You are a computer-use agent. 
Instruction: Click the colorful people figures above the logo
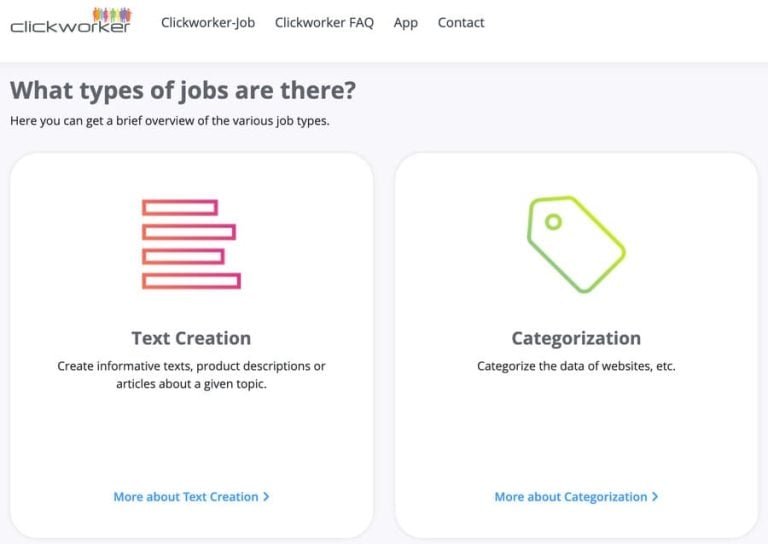pyautogui.click(x=111, y=14)
